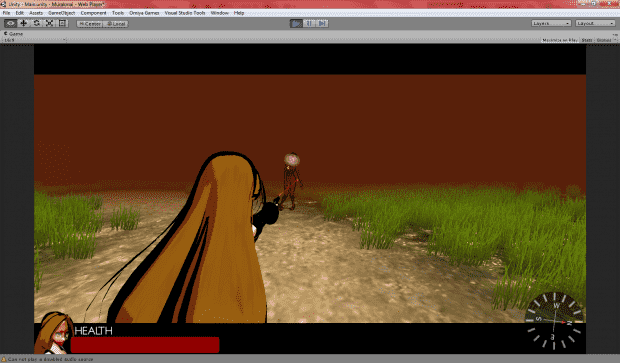The height and width of the screenshot is (363, 620).
Task: Open the Visual Studio Tools menu
Action: [x=185, y=13]
